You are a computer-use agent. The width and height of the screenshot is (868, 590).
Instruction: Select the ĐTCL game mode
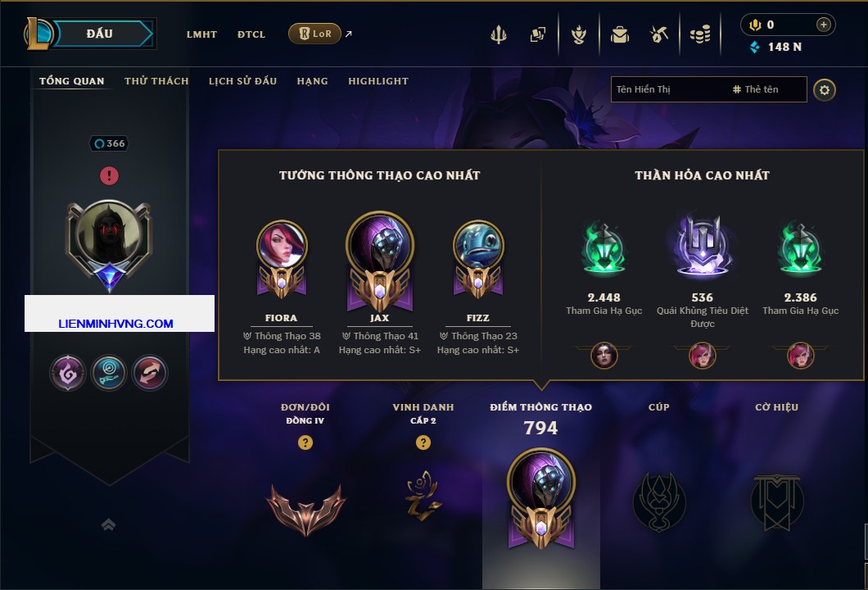(251, 34)
